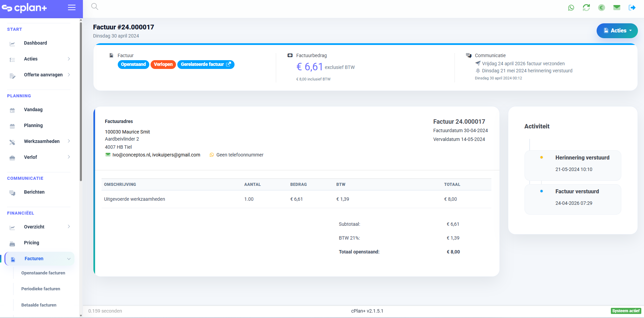Click the green refresh sync icon

point(586,7)
